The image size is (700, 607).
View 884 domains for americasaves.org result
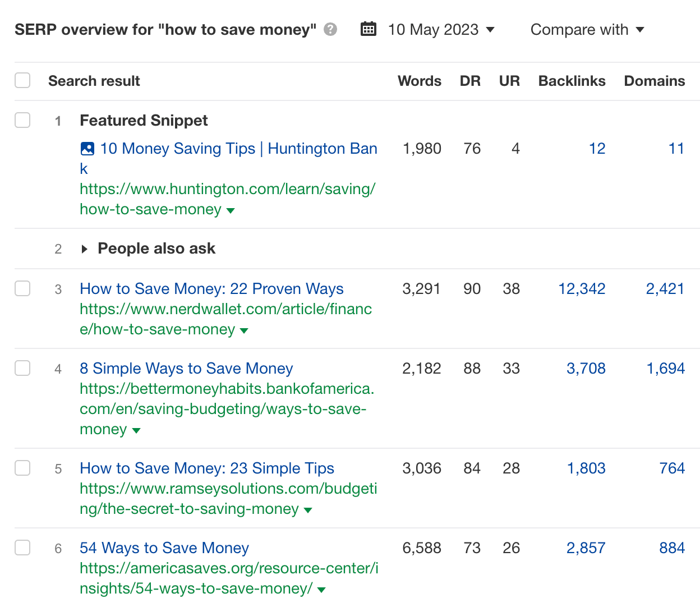pos(671,548)
